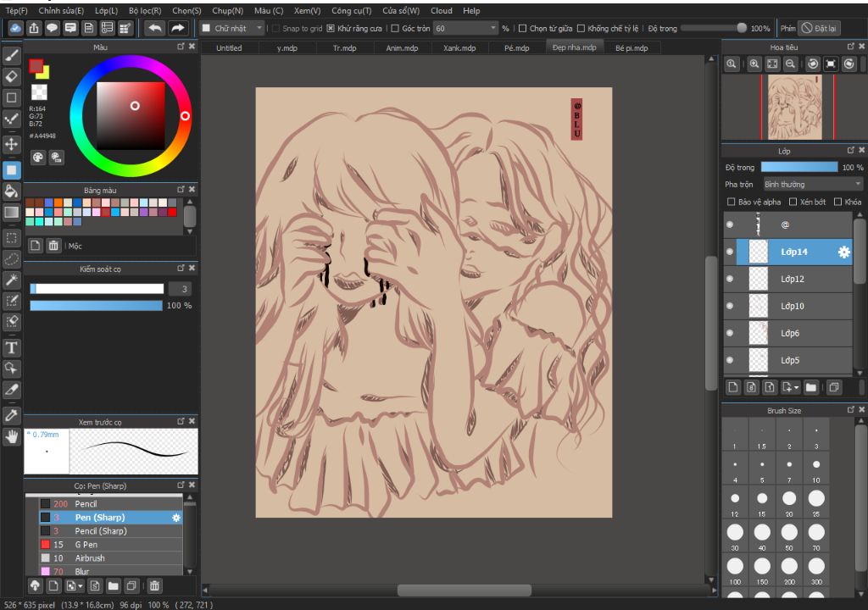Image resolution: width=868 pixels, height=610 pixels.
Task: Click the delete swatch trash icon in palette
Action: [53, 246]
